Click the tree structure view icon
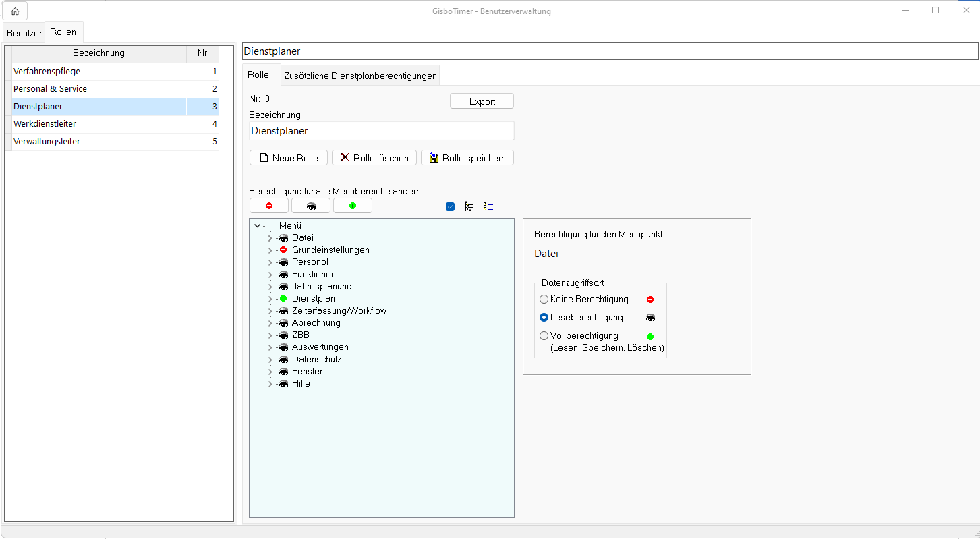 469,207
